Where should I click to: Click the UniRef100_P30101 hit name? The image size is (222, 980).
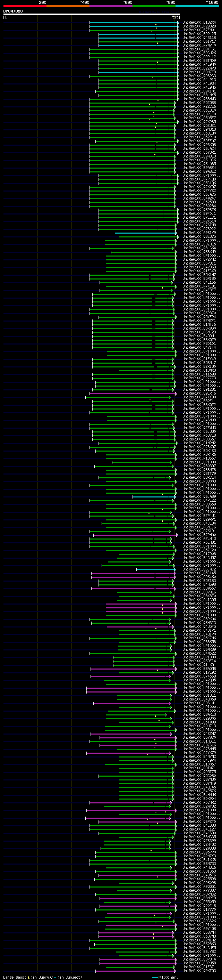click(199, 343)
